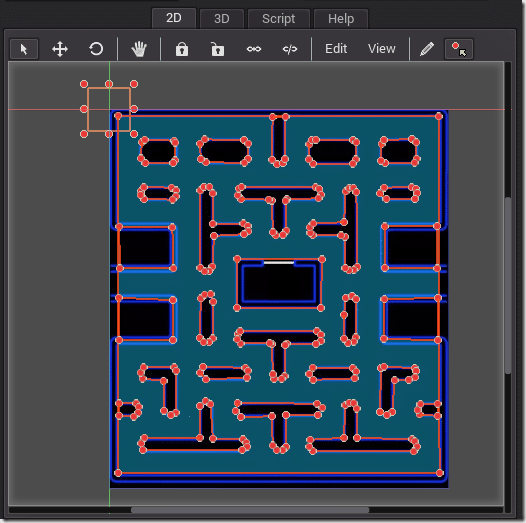Grab the left-middle handle of orange selection box
The width and height of the screenshot is (526, 523).
pos(84,109)
